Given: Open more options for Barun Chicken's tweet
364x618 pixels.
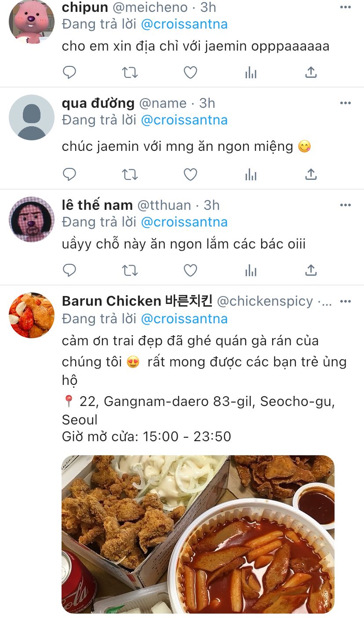Looking at the screenshot, I should [x=346, y=301].
